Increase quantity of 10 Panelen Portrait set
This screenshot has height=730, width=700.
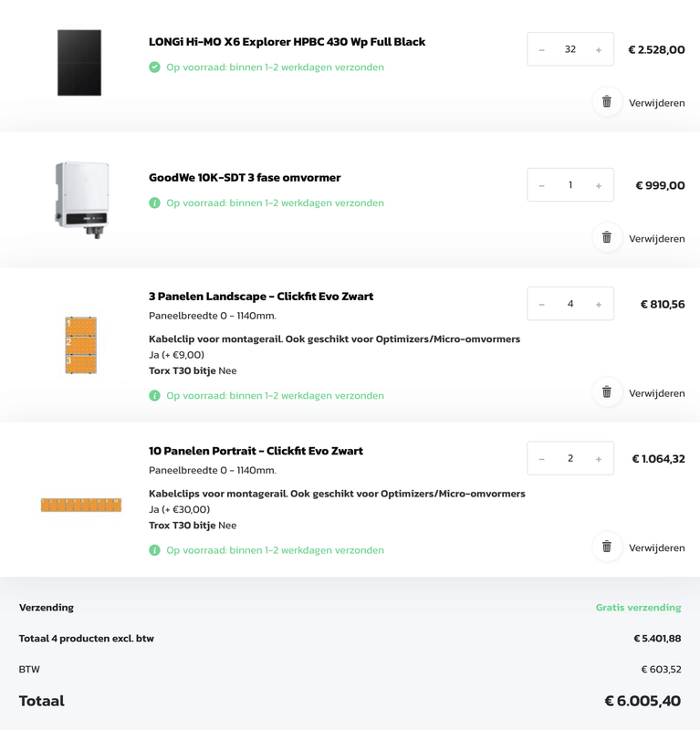(599, 459)
